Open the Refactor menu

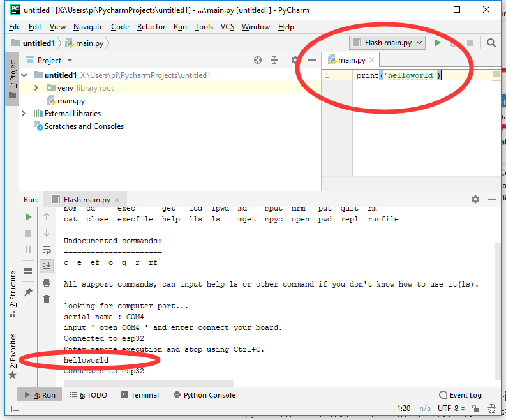[151, 27]
